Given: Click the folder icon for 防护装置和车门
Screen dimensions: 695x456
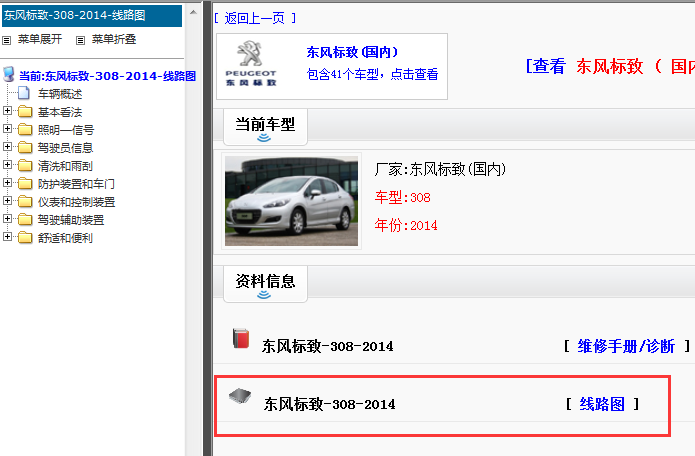Looking at the screenshot, I should point(25,183).
